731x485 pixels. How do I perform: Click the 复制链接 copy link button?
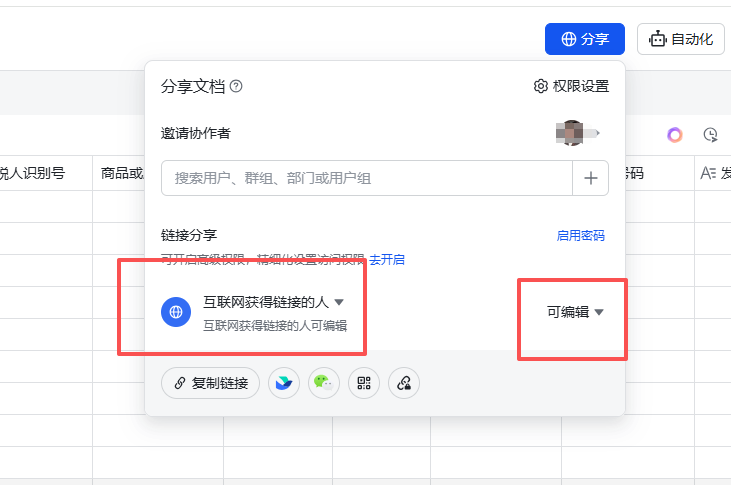point(210,383)
